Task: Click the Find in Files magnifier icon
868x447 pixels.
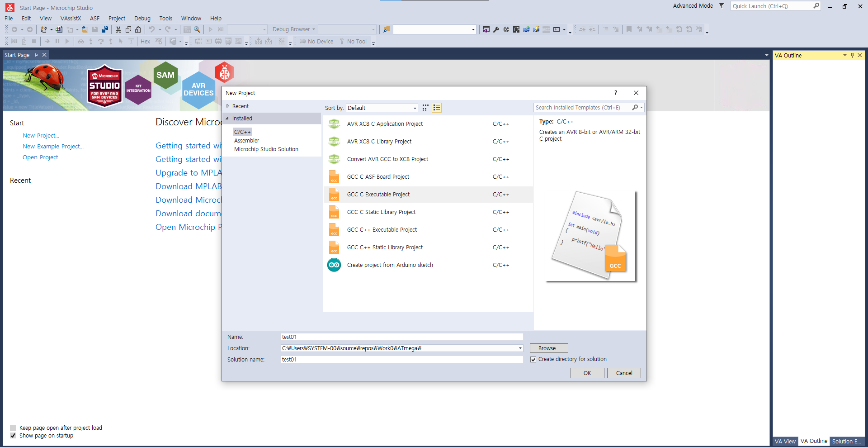Action: point(197,29)
